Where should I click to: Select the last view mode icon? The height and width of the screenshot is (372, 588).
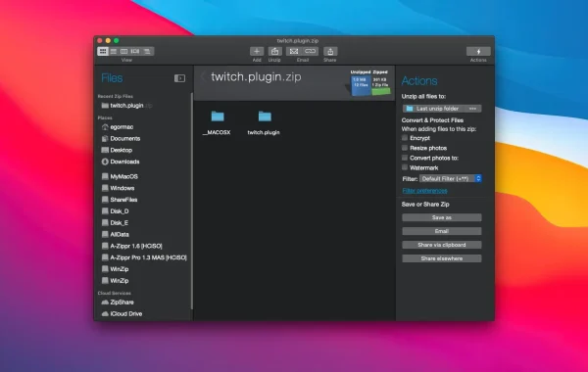click(x=148, y=51)
